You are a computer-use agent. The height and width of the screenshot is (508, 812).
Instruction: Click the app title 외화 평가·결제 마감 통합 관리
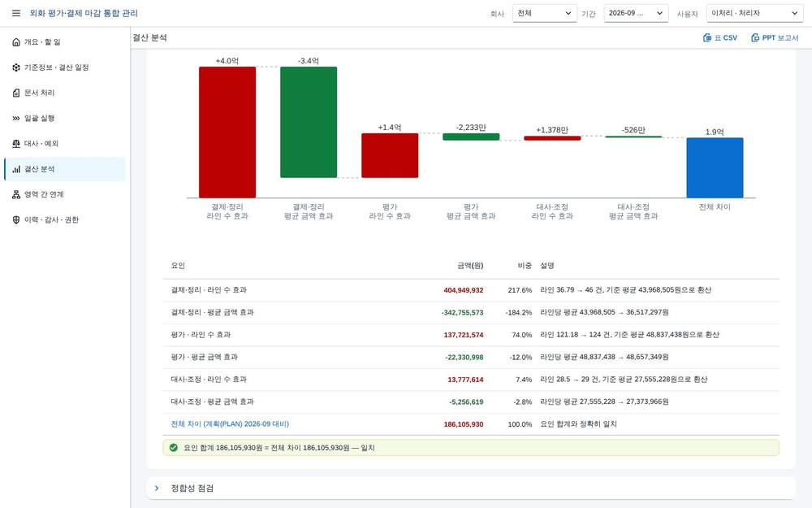[84, 13]
